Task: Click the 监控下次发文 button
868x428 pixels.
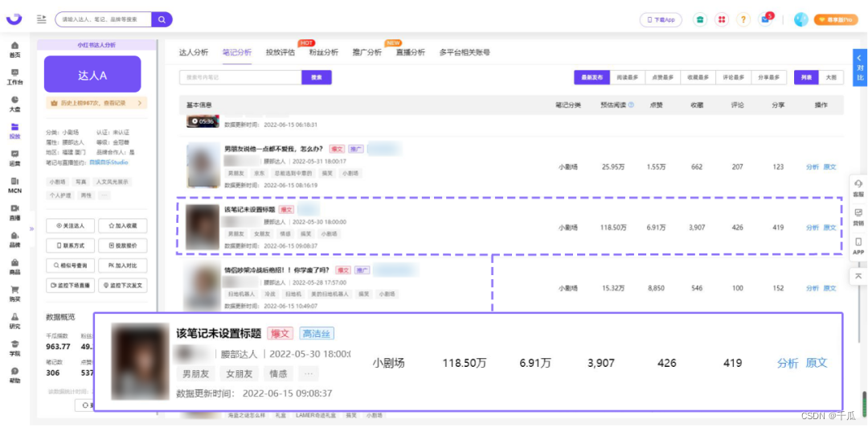Action: 123,286
